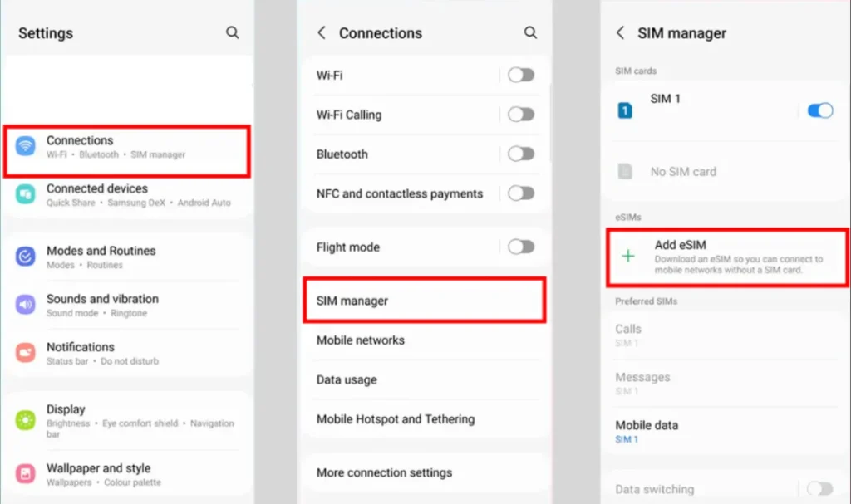Enable NFC and contactless payments switch
Viewport: 851px width, 504px height.
(x=521, y=193)
